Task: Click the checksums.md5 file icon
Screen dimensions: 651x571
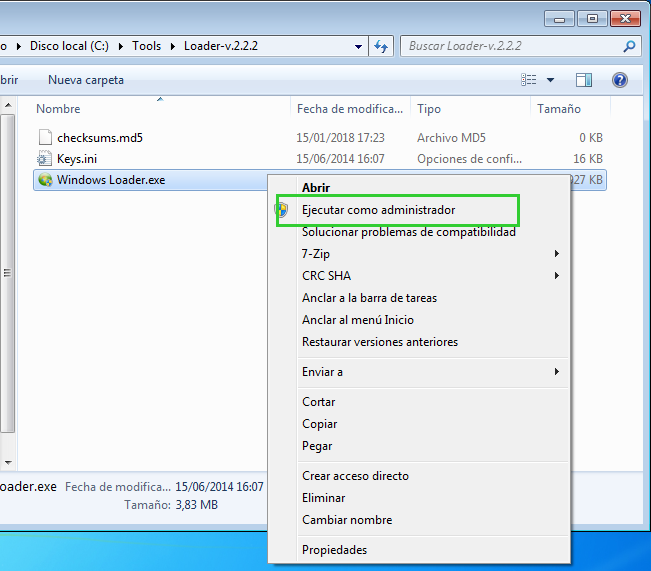Action: [45, 137]
